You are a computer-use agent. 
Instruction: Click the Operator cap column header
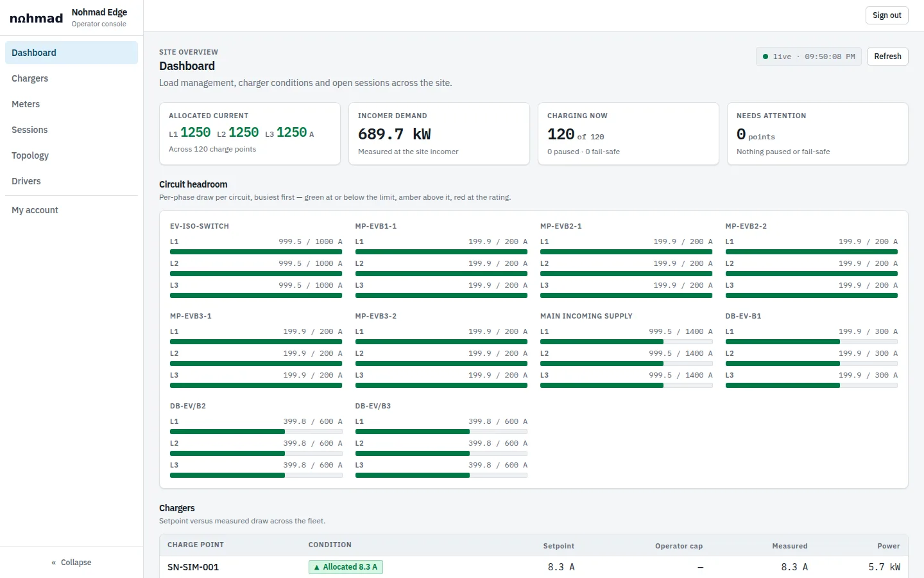(679, 546)
